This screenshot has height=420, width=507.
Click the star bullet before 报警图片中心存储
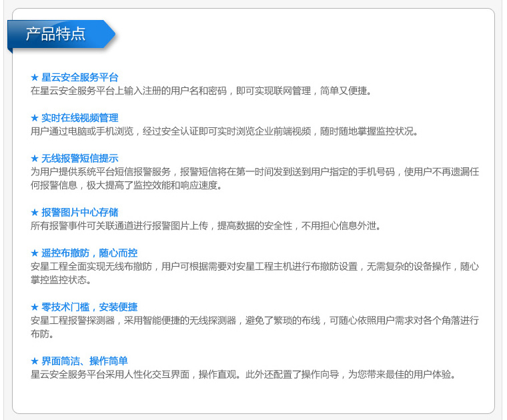click(x=35, y=212)
